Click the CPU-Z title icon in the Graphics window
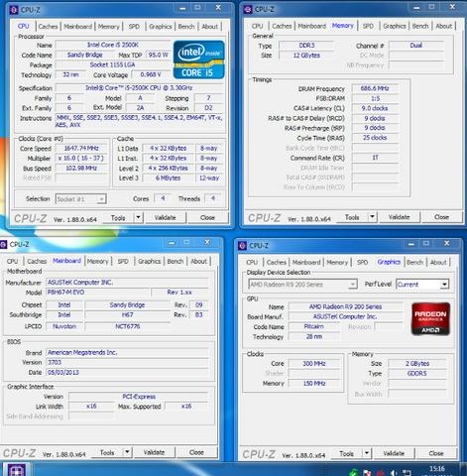The height and width of the screenshot is (476, 467). (x=242, y=246)
